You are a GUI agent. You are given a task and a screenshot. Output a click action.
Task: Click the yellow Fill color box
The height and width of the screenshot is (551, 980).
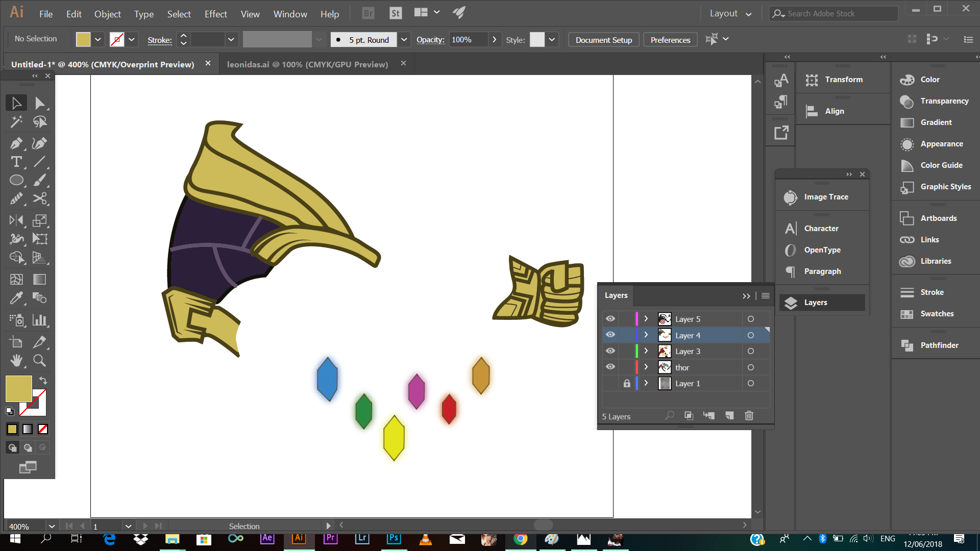coord(19,389)
